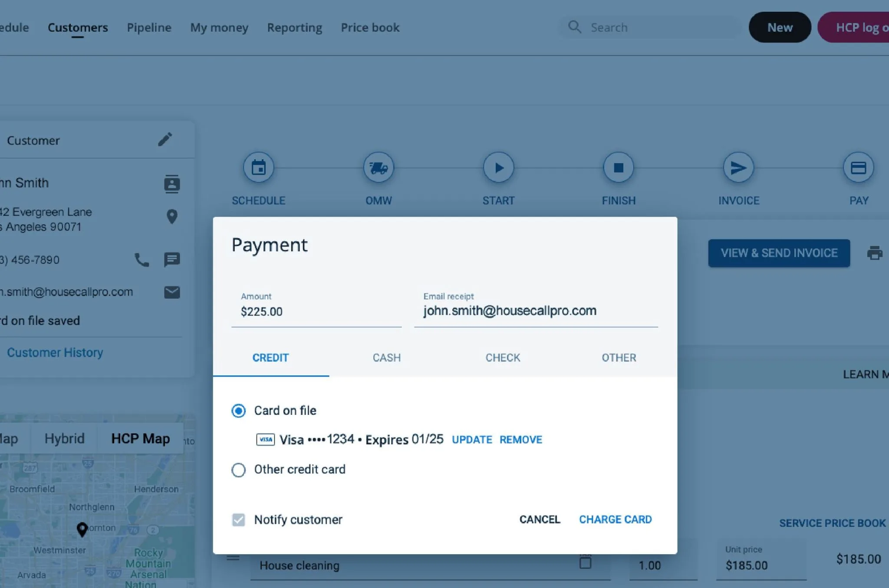Select the Card on file radio button
Viewport: 889px width, 588px height.
pos(238,411)
